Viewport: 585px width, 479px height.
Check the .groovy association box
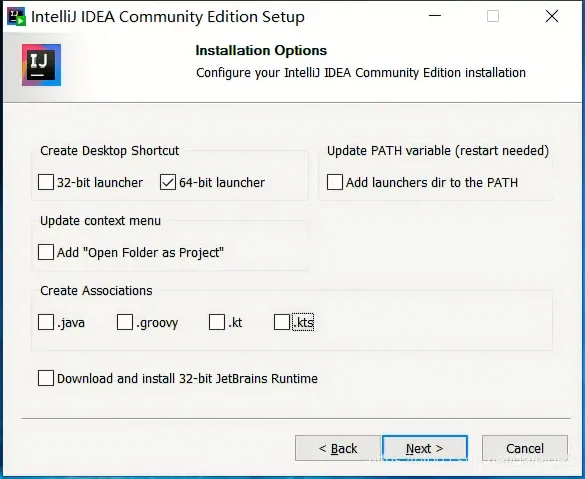tap(125, 322)
